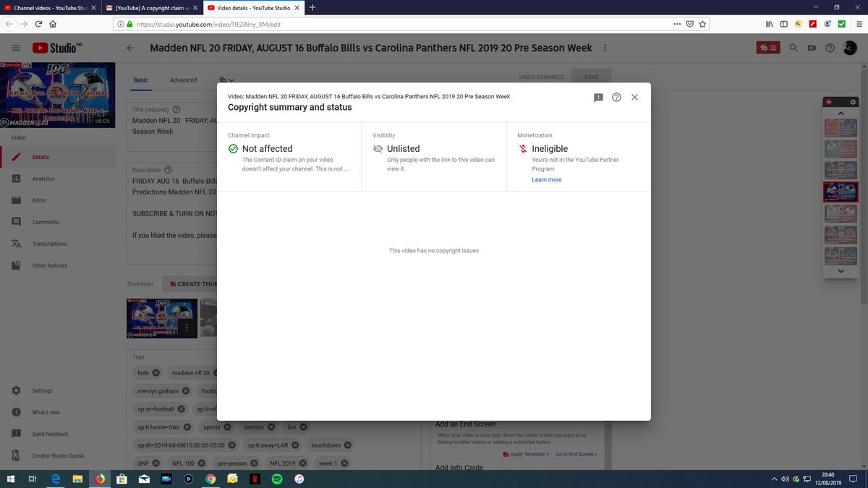868x488 pixels.
Task: Switch to the Basic tab
Action: (x=140, y=80)
